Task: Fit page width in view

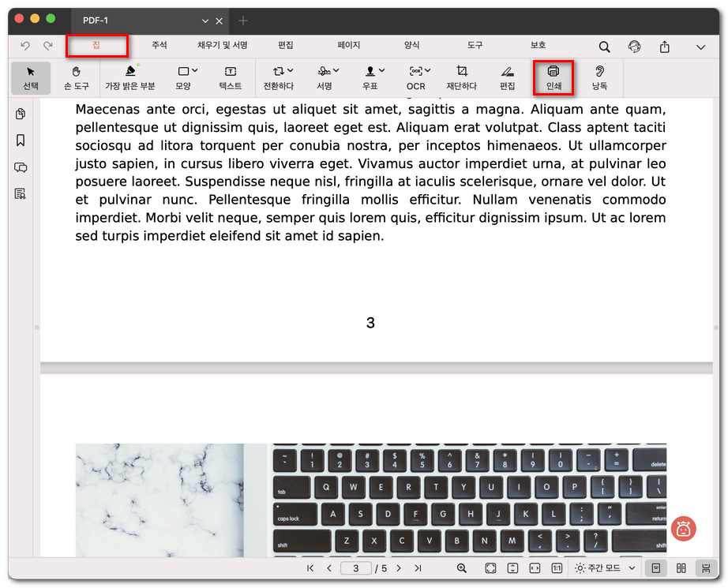Action: tap(535, 568)
